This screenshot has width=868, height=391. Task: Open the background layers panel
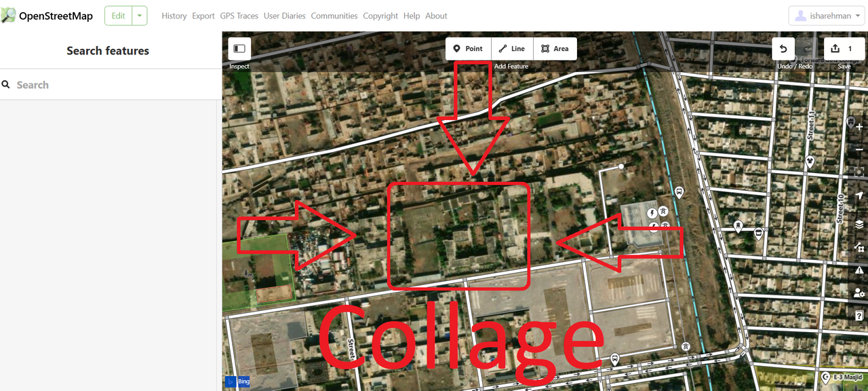point(859,224)
